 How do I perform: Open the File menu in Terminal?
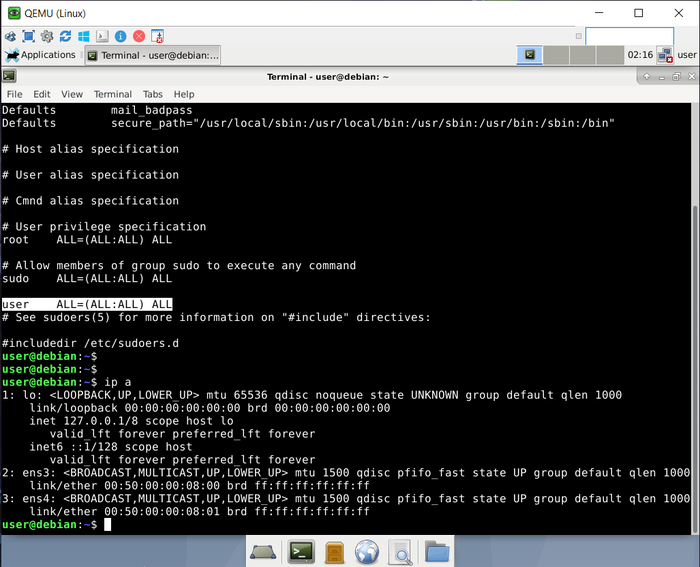coord(14,94)
